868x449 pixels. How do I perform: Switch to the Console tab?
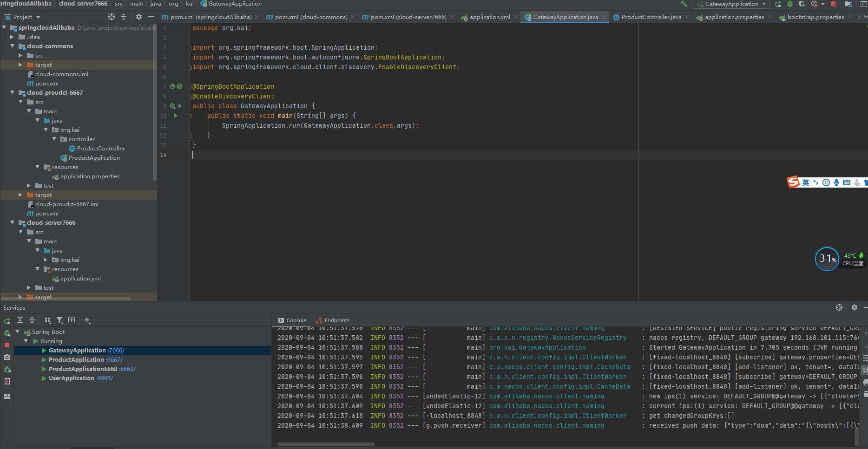[292, 320]
